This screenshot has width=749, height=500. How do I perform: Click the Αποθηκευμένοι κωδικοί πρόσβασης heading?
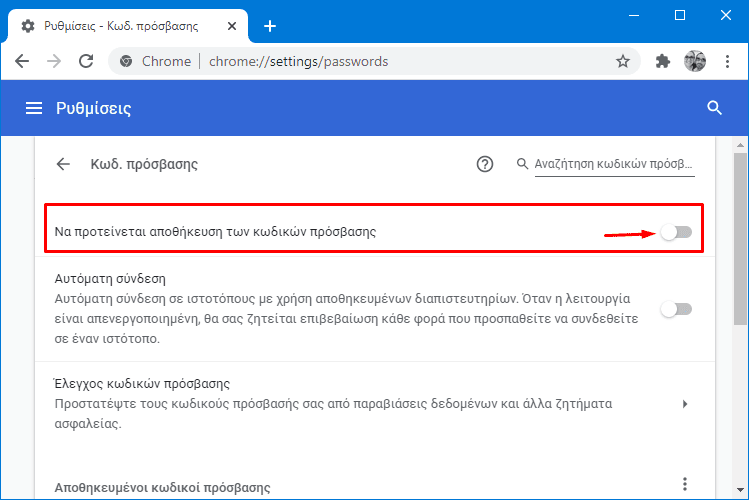tap(162, 488)
